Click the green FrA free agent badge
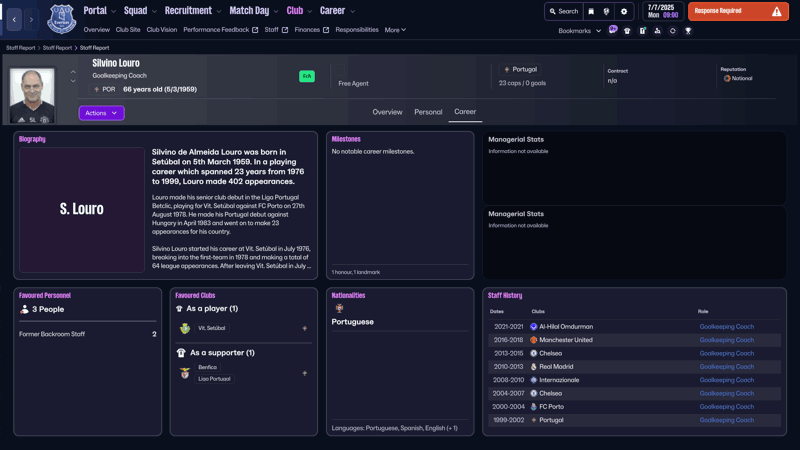800x450 pixels. click(307, 77)
